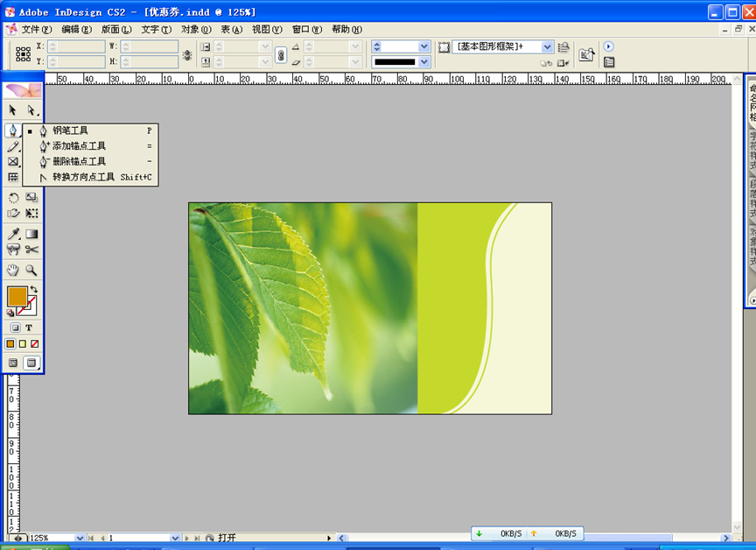Select the Gradient tool
756x550 pixels.
[x=31, y=234]
